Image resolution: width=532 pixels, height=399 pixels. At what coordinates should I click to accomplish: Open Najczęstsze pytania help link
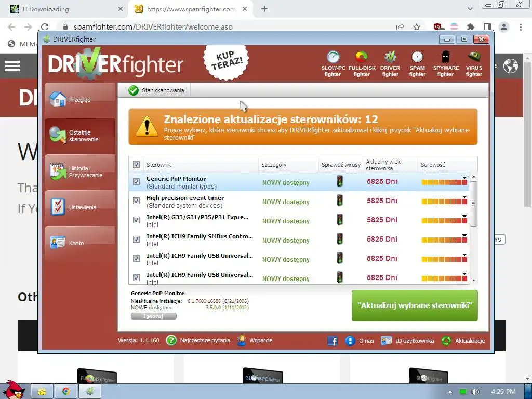[x=198, y=340]
